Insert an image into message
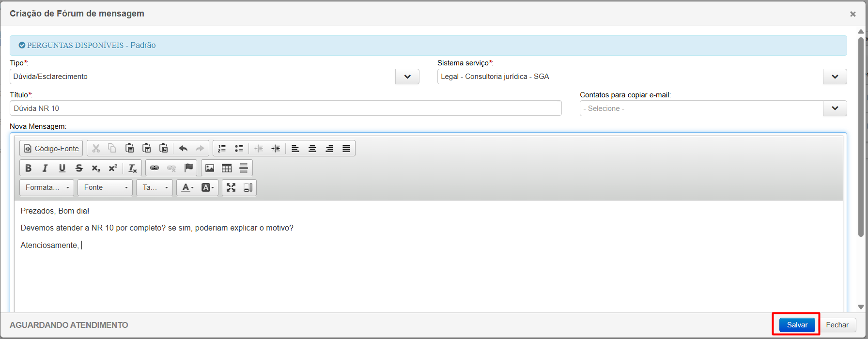868x339 pixels. (x=210, y=168)
